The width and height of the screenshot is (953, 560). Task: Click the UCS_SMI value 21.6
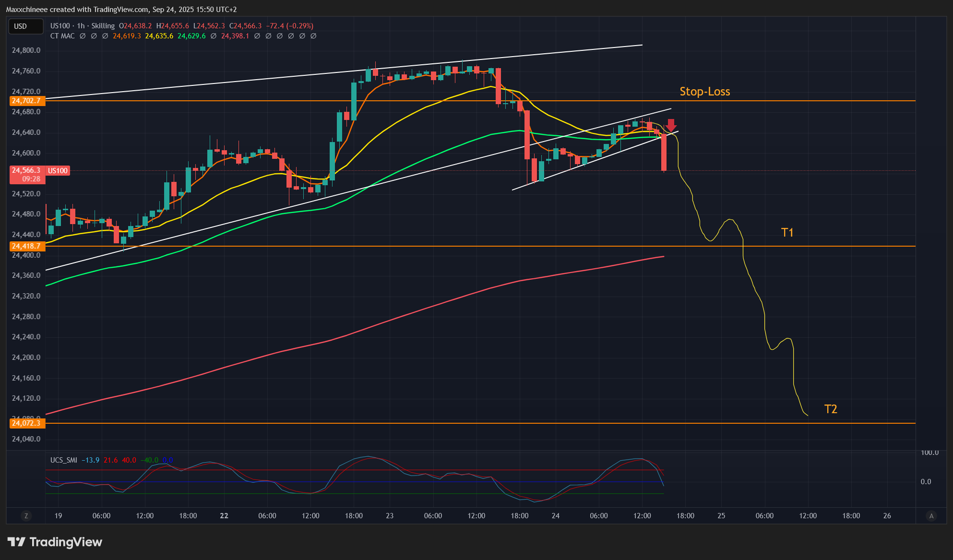(x=111, y=460)
